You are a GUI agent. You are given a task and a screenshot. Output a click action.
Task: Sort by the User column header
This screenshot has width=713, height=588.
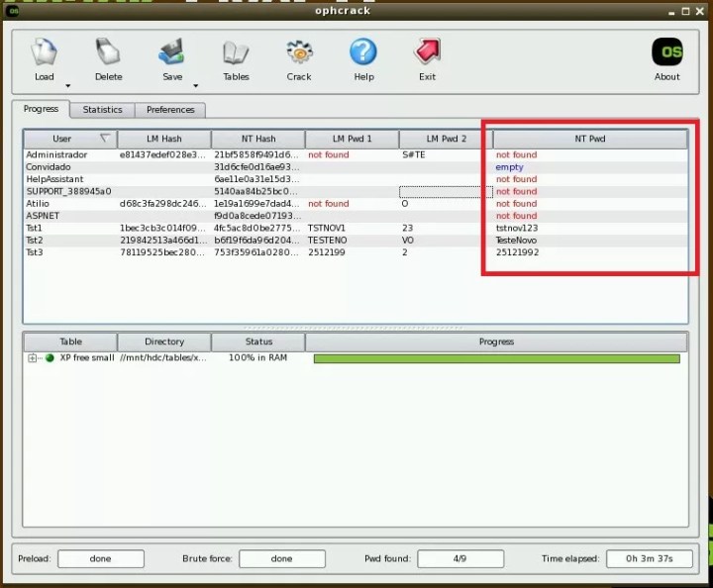[70, 139]
